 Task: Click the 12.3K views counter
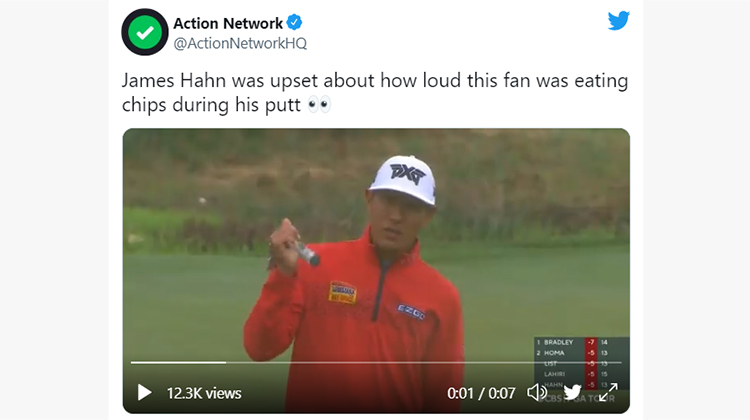tap(204, 393)
